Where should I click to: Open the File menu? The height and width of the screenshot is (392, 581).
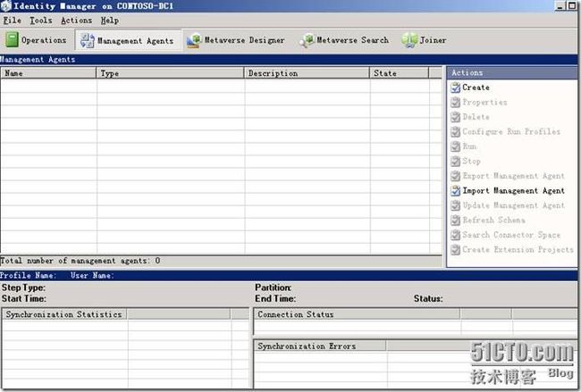(x=13, y=21)
